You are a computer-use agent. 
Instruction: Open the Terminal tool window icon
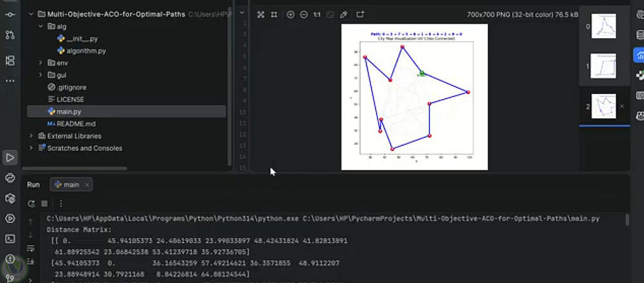tap(10, 239)
